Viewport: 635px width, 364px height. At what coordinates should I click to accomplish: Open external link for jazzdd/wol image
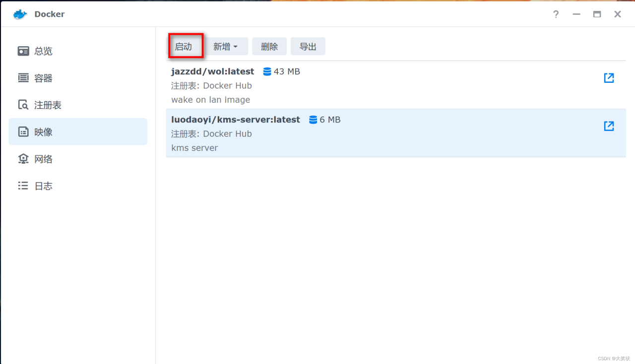point(609,78)
